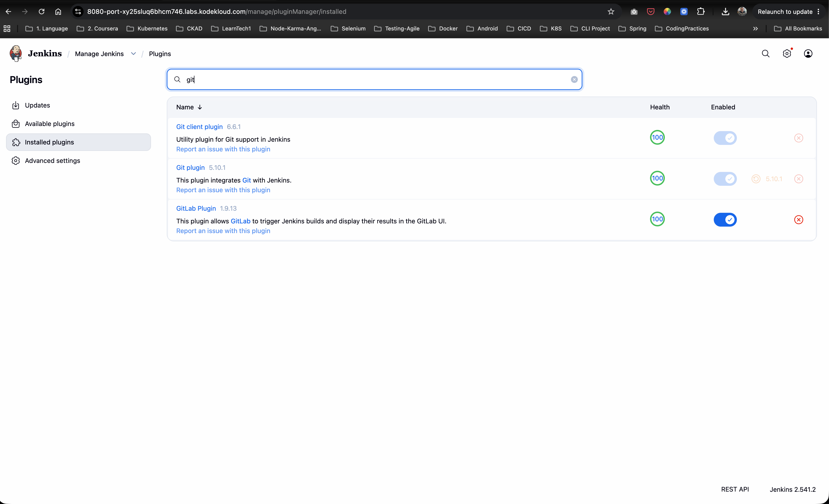Sort by the Enabled column header
Viewport: 829px width, 504px height.
[x=723, y=107]
